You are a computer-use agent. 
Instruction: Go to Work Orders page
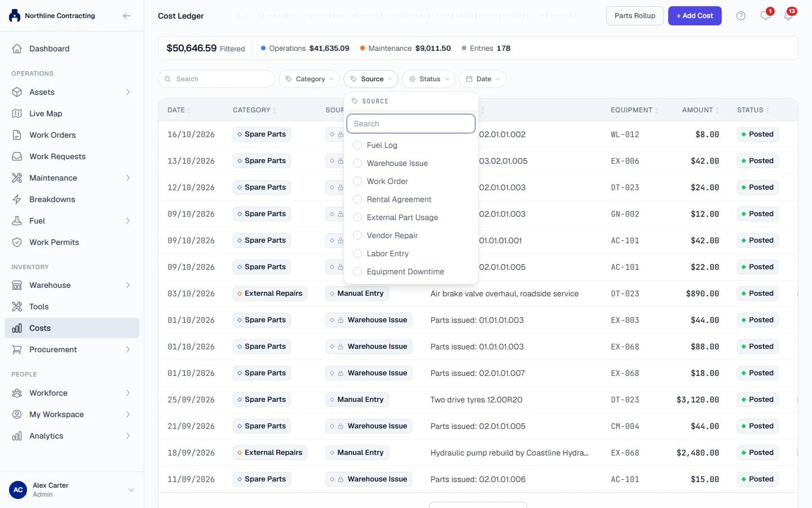click(x=72, y=135)
